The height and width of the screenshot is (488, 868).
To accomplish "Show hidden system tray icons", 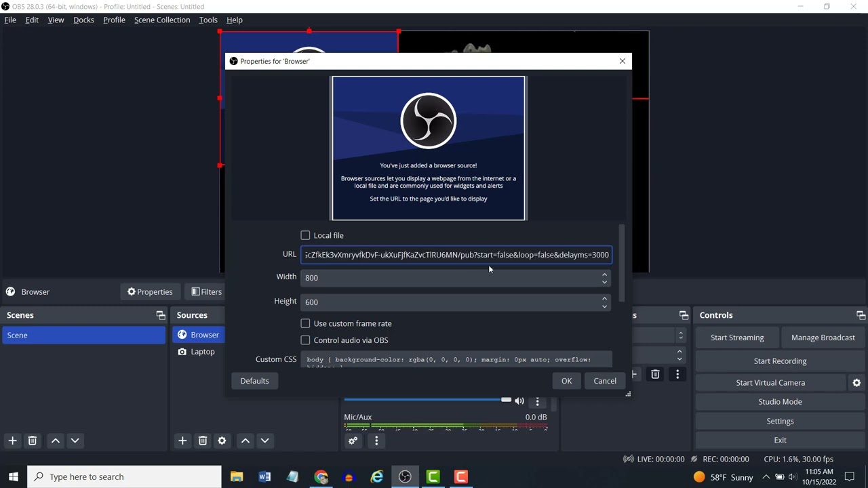I will 766,476.
